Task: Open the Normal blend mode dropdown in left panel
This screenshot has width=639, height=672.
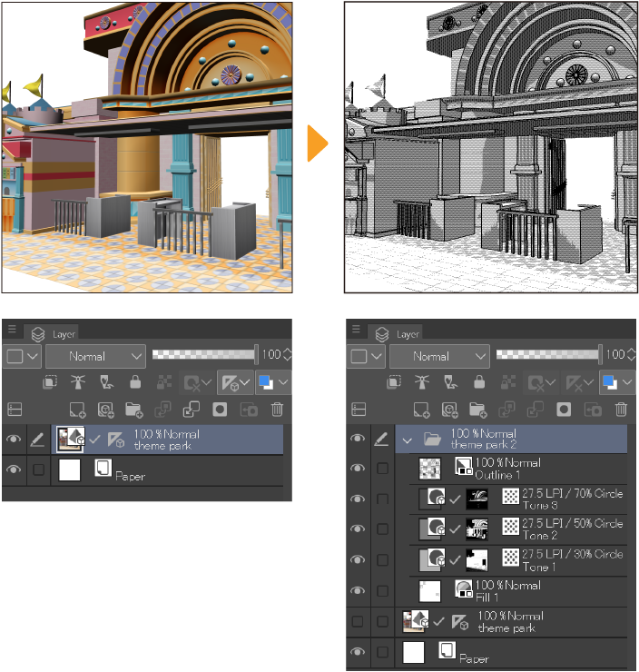Action: point(95,356)
